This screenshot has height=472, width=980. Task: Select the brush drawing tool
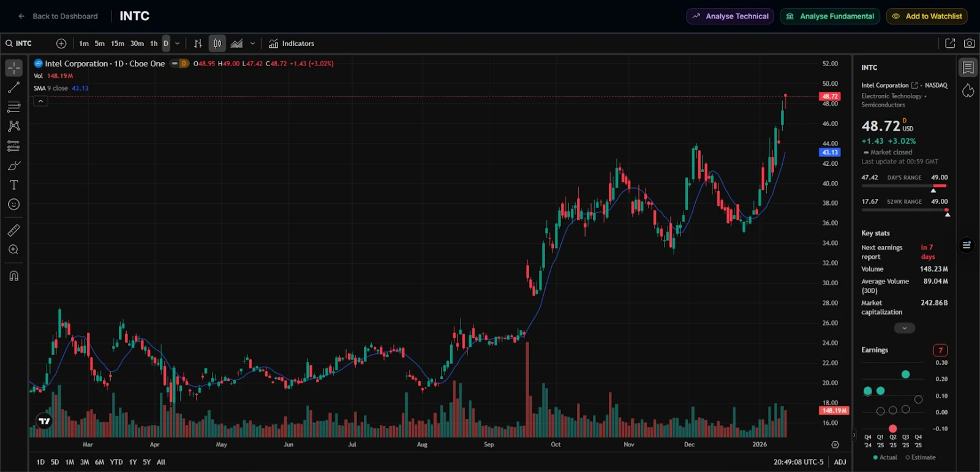(13, 165)
